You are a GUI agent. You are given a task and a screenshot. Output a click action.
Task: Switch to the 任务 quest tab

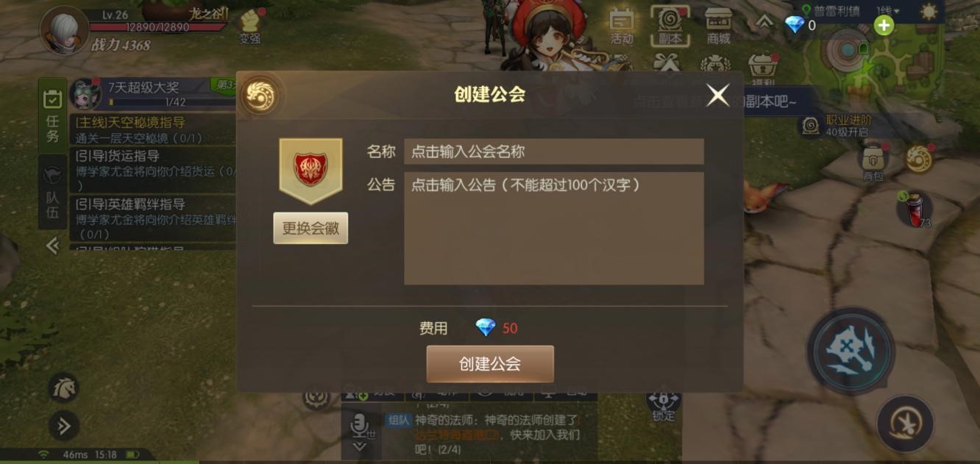(52, 117)
